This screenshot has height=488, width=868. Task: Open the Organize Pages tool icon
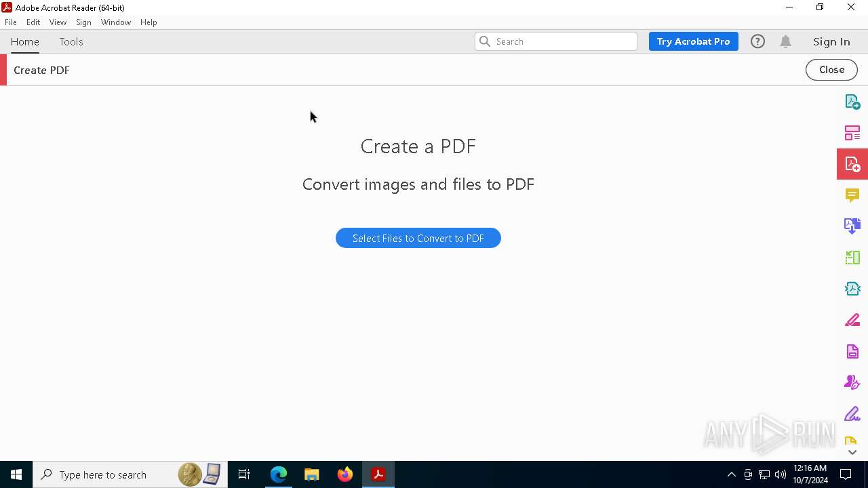click(x=852, y=133)
